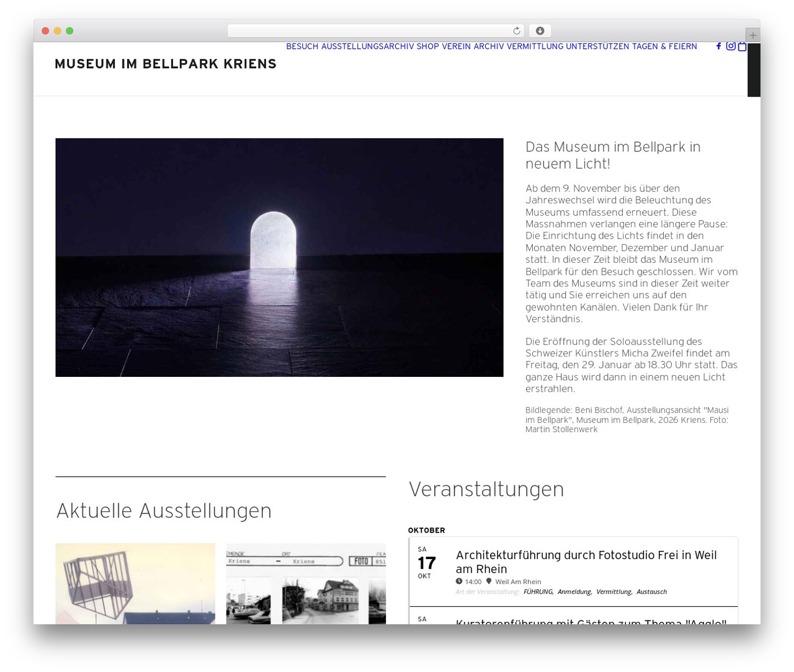
Task: Open the BESUCH menu item
Action: [x=302, y=46]
